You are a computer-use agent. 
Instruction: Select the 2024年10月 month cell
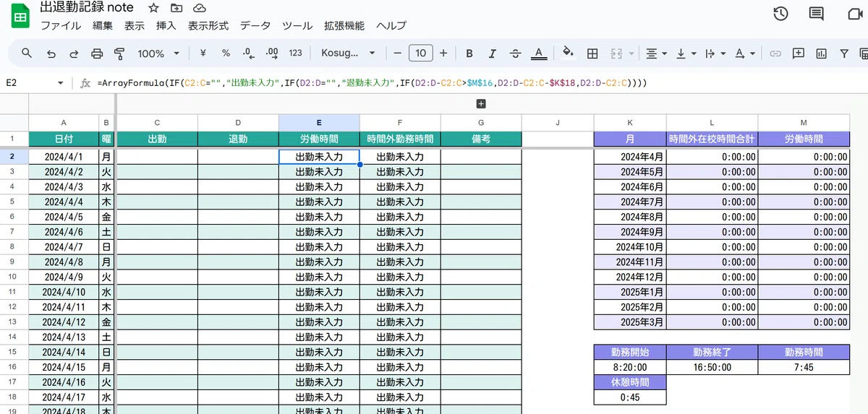click(630, 246)
